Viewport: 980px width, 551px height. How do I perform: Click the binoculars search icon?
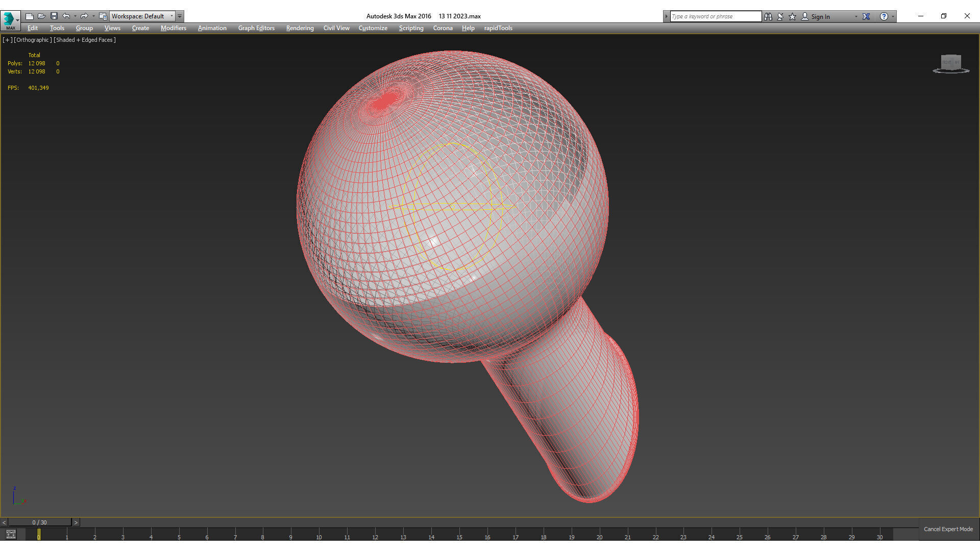pos(768,16)
